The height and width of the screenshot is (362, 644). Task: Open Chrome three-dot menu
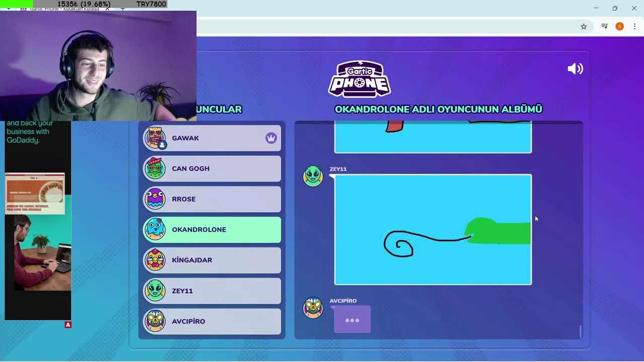pyautogui.click(x=634, y=26)
